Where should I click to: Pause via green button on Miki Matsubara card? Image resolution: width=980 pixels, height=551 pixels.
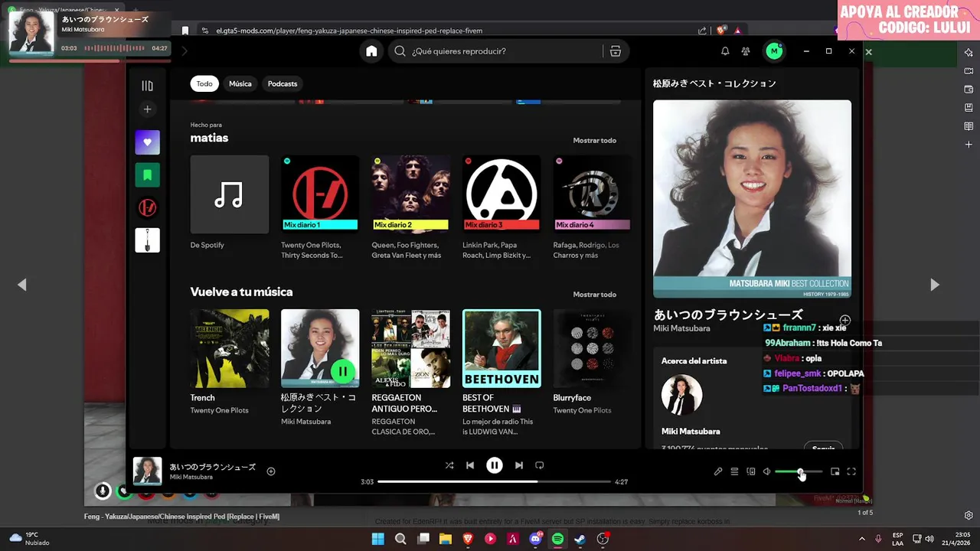pos(342,371)
